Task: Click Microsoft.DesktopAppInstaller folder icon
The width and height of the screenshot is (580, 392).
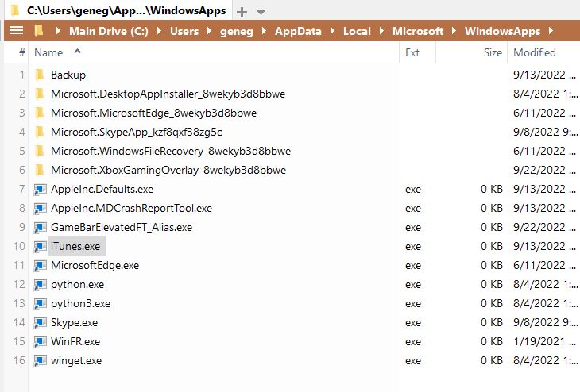Action: (x=40, y=94)
